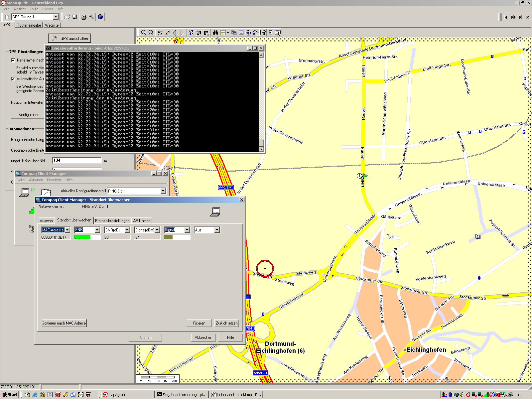Click the globe icon in main toolbar
532x399 pixels.
tap(100, 17)
